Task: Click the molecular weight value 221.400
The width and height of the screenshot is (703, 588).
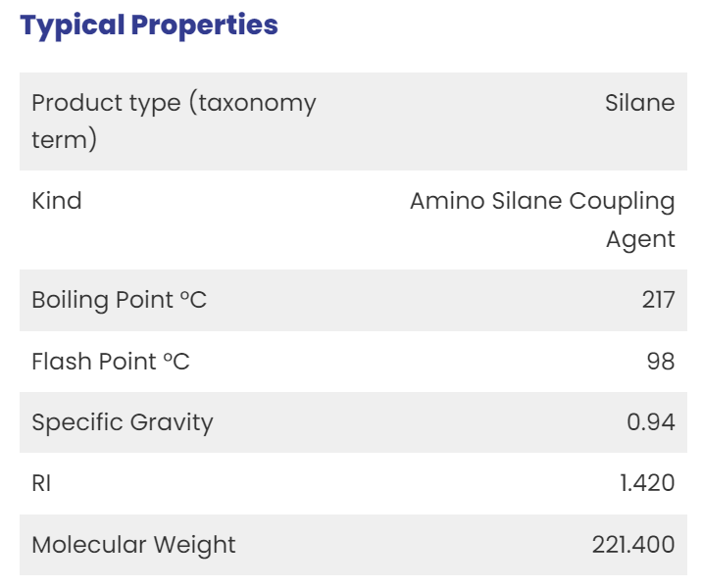Action: click(x=633, y=545)
